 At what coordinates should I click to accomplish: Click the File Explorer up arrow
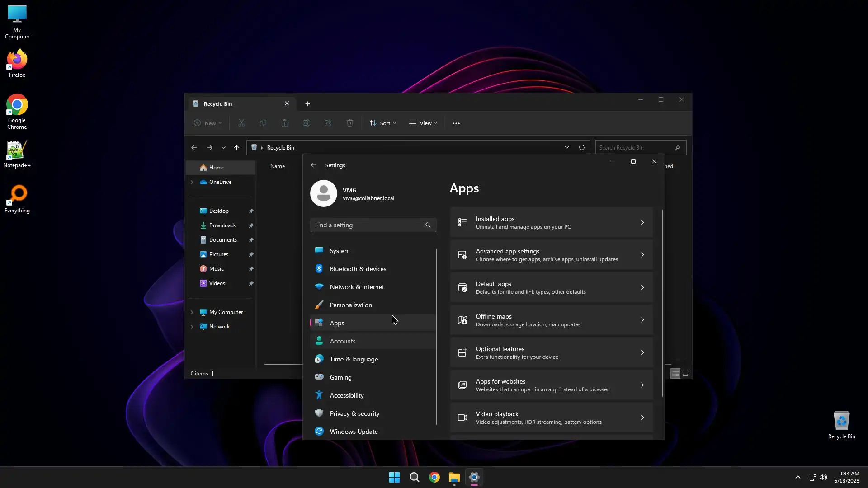coord(236,148)
